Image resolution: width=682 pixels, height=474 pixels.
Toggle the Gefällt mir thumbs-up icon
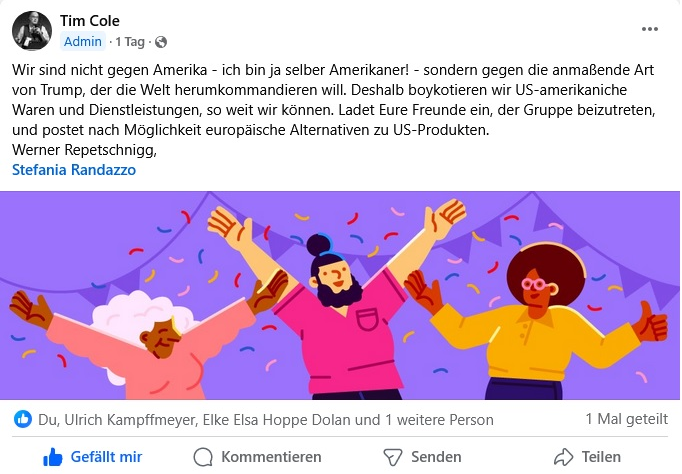point(53,457)
